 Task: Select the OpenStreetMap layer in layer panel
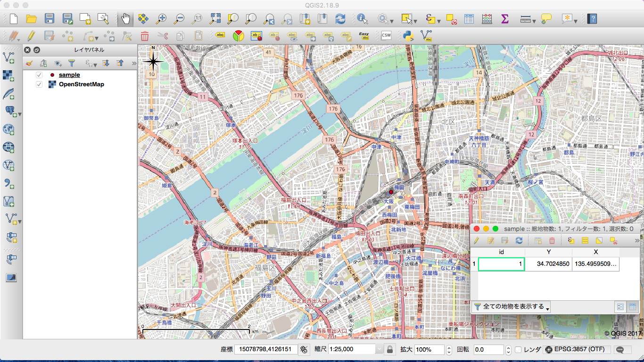[81, 84]
